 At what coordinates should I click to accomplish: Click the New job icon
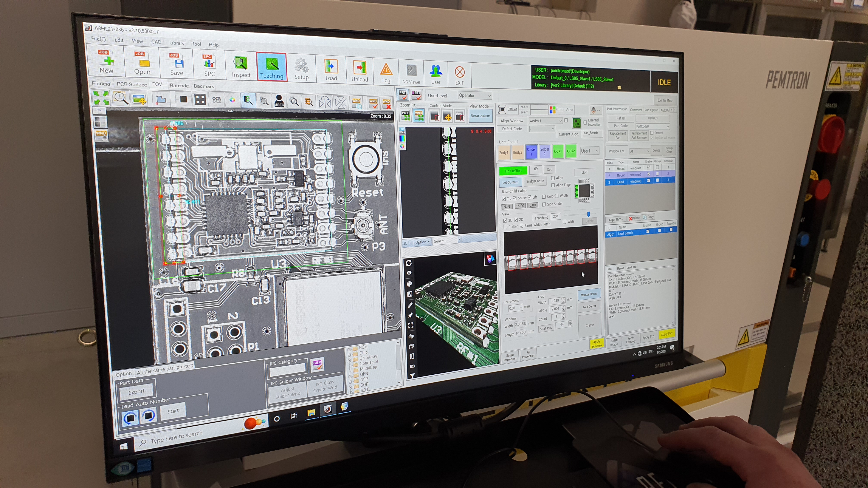(107, 62)
